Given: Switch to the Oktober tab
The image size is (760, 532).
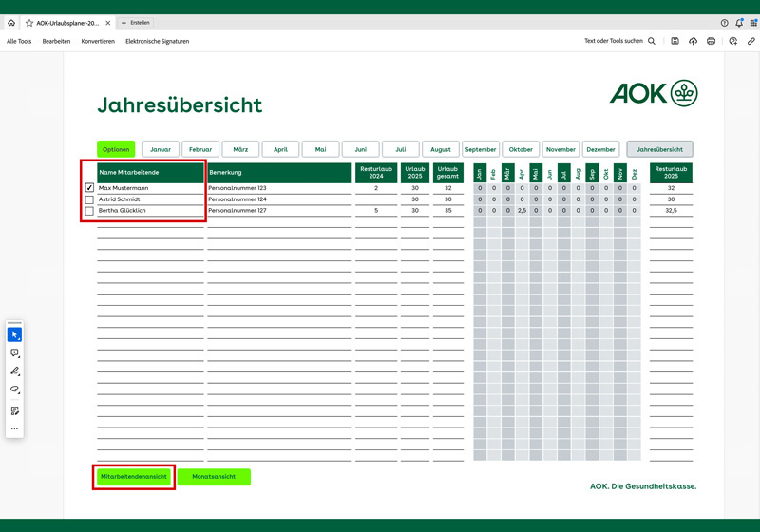Looking at the screenshot, I should 521,149.
